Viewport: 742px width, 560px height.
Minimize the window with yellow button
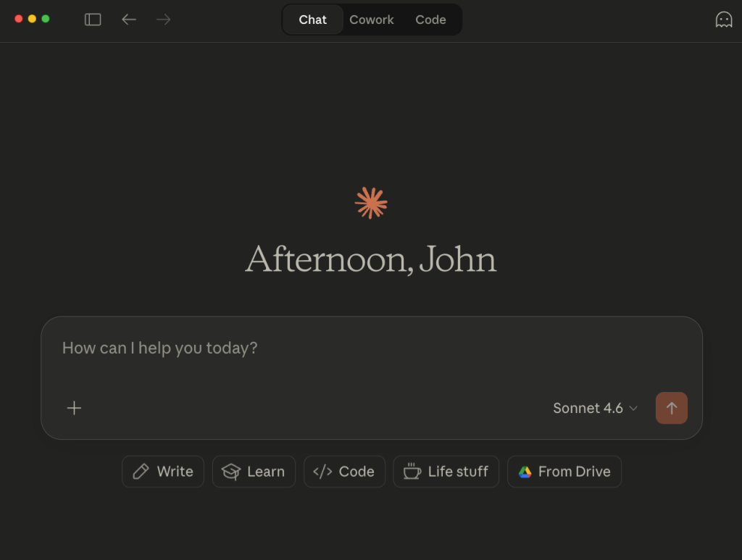(32, 19)
